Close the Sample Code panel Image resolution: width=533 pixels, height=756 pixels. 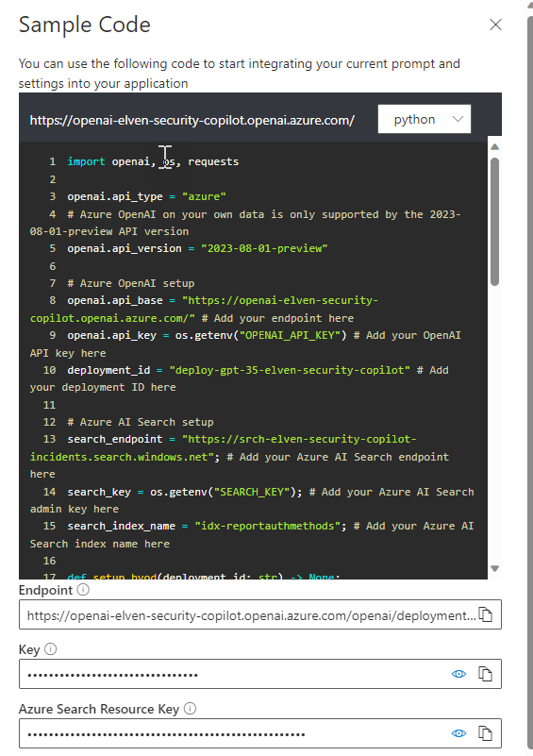(x=495, y=25)
